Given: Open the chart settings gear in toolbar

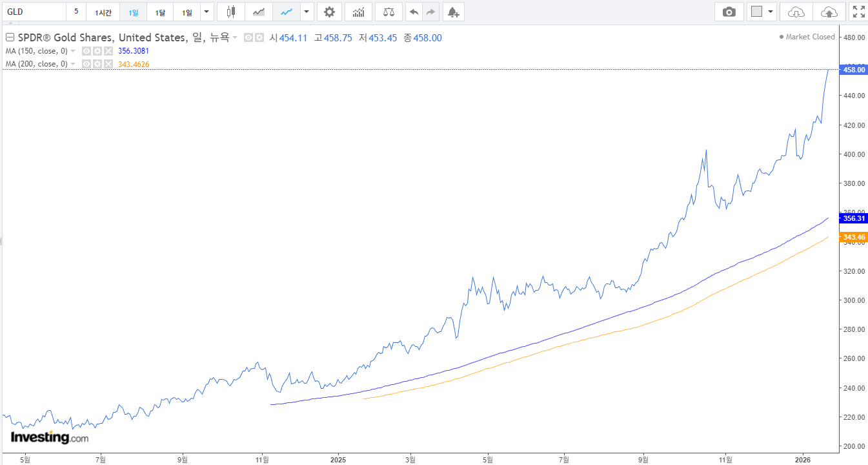Looking at the screenshot, I should pyautogui.click(x=329, y=12).
